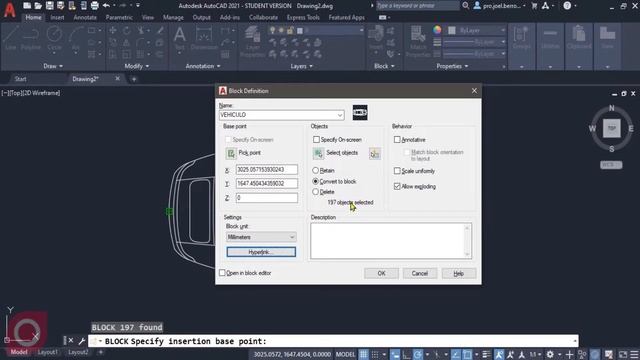Open the block Name dropdown

coord(340,115)
